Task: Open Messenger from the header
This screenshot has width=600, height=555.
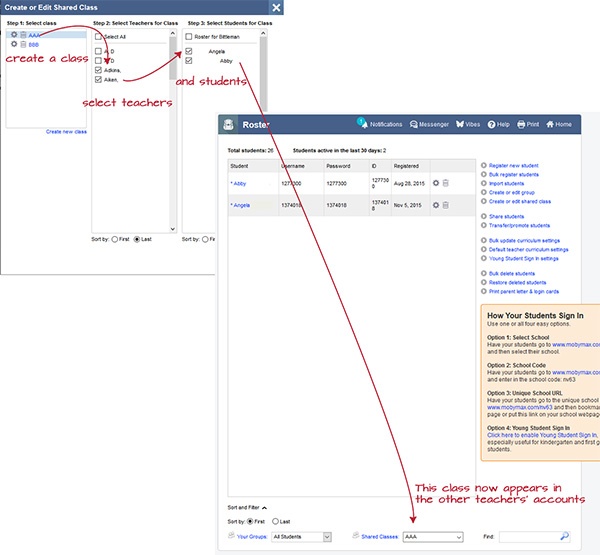Action: tap(429, 124)
